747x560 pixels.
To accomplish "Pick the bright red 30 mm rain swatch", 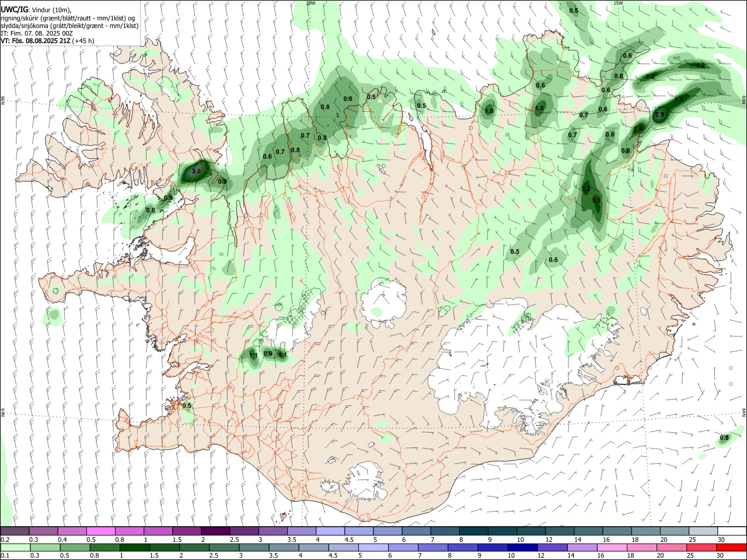I will coord(731,547).
